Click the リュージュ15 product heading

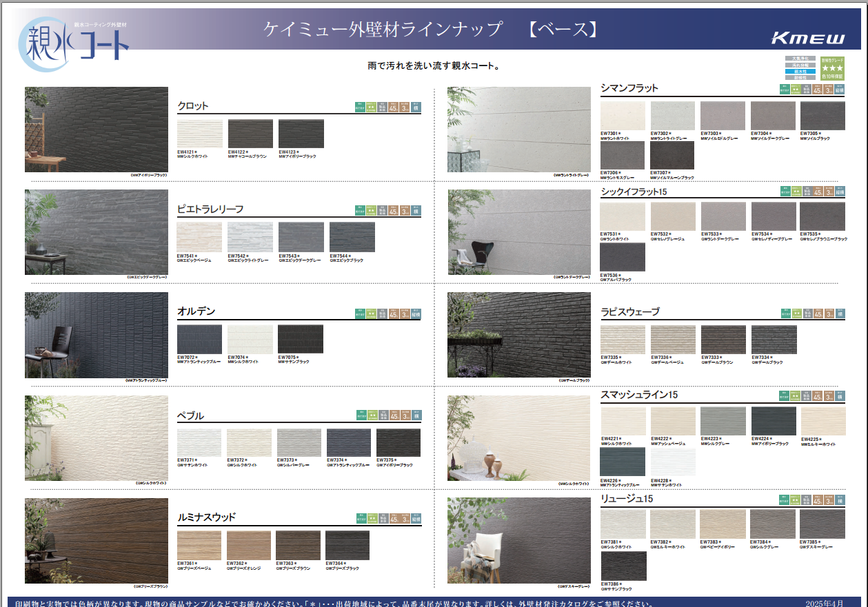pyautogui.click(x=627, y=498)
